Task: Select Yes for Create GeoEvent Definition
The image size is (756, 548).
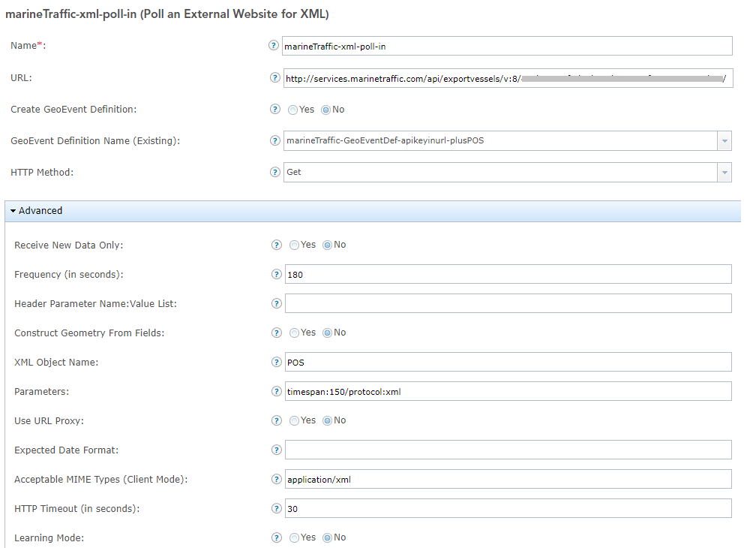Action: click(293, 110)
